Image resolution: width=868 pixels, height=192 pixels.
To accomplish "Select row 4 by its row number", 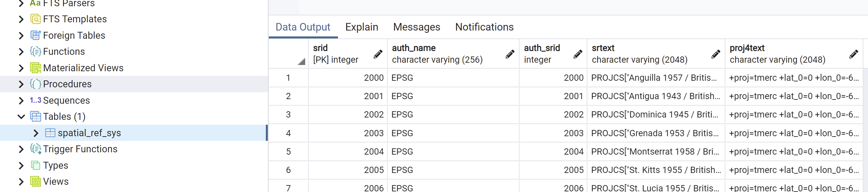I will tap(288, 133).
